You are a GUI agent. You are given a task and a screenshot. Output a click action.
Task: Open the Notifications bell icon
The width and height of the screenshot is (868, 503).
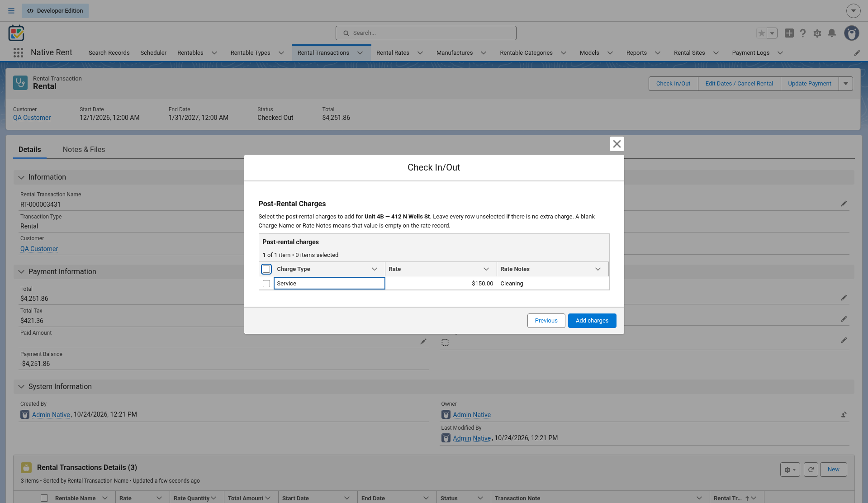pyautogui.click(x=832, y=33)
